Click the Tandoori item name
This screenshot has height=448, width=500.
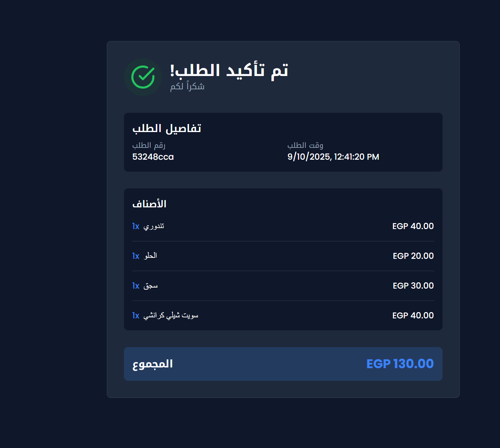point(154,226)
